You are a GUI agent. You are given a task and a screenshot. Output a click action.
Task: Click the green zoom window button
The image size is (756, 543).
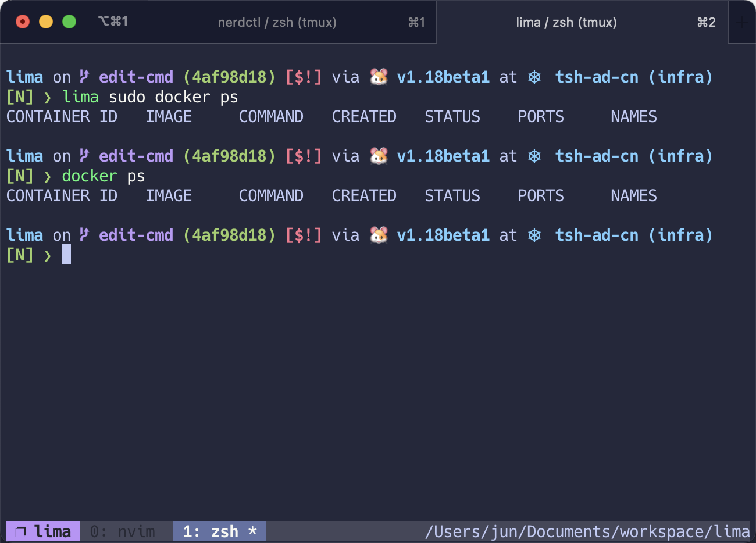(69, 22)
